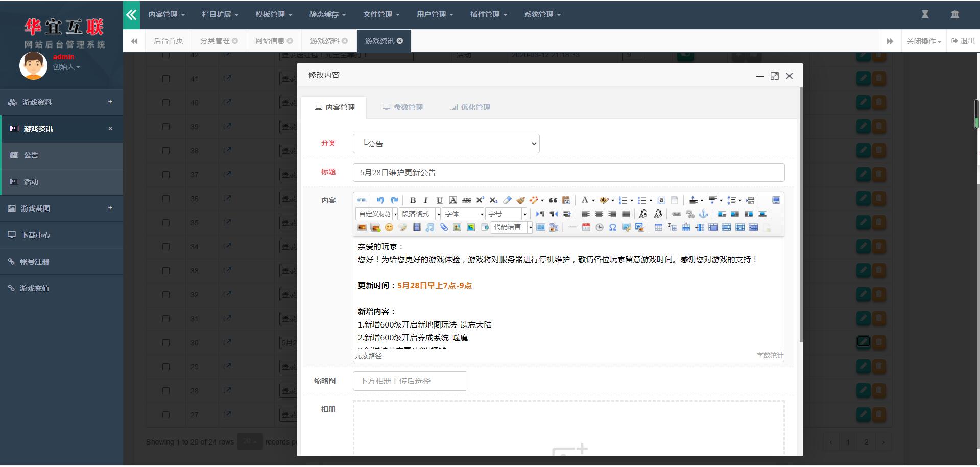Open 公告 in the sidebar

coord(61,155)
